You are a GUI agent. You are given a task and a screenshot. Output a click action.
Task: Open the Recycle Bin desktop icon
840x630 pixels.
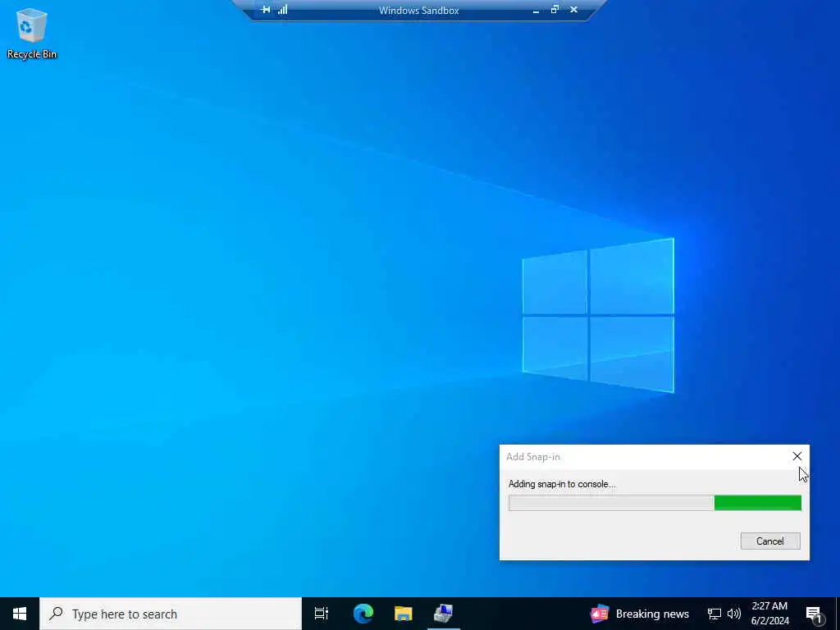click(32, 33)
